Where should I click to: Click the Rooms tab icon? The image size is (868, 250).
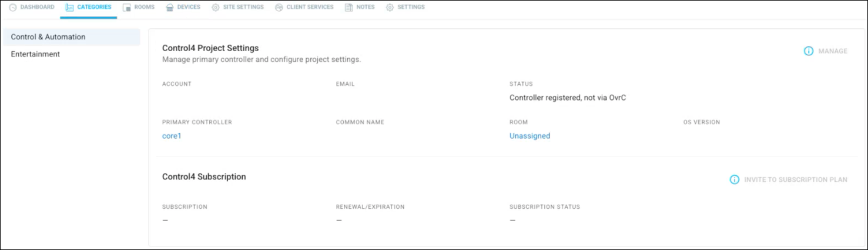pyautogui.click(x=127, y=8)
